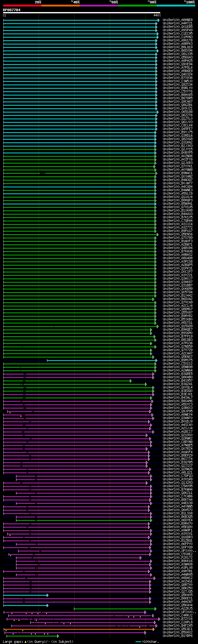Open hit UniRef100_A4RT21
Viewport: 198px width, 644px height.
pyautogui.click(x=178, y=23)
